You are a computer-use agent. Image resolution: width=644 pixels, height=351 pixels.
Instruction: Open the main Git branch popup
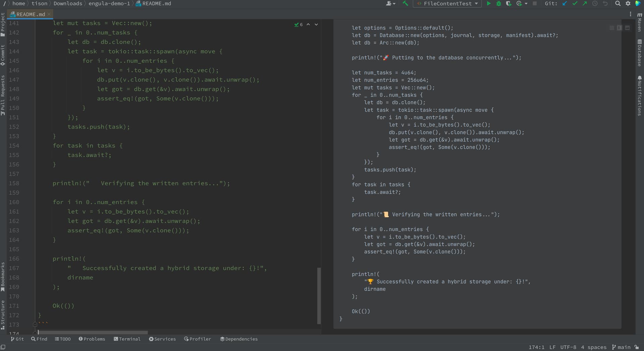click(x=621, y=347)
